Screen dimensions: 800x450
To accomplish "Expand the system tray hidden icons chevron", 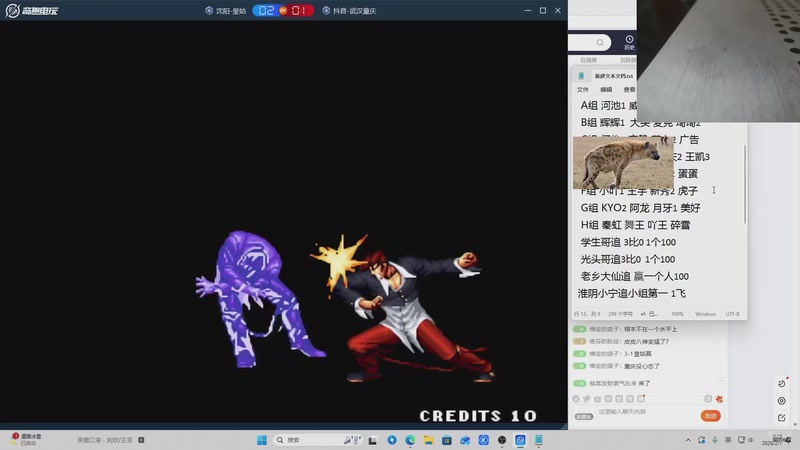I will click(x=688, y=440).
